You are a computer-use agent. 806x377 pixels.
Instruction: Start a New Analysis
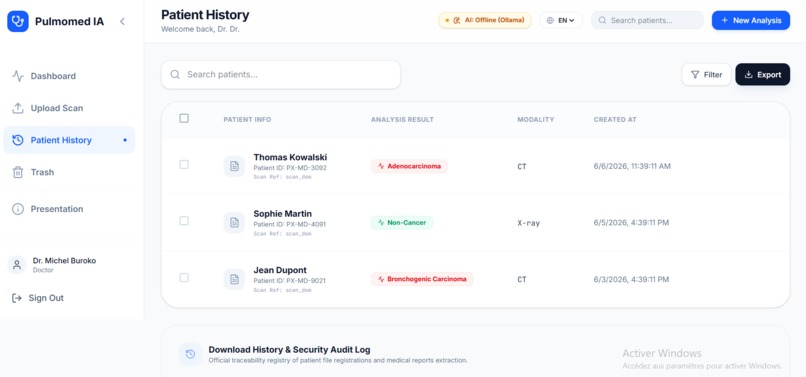pyautogui.click(x=750, y=21)
